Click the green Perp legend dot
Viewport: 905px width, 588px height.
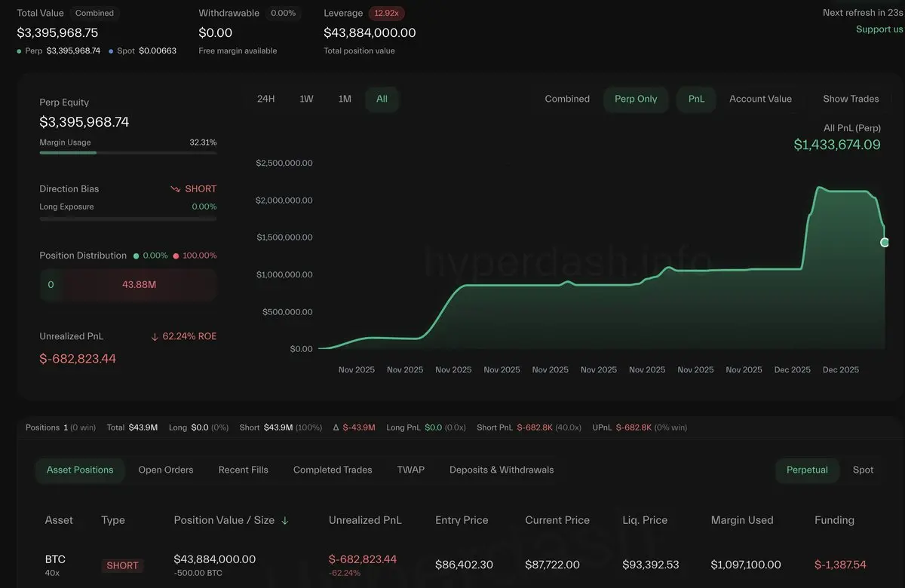pos(20,51)
